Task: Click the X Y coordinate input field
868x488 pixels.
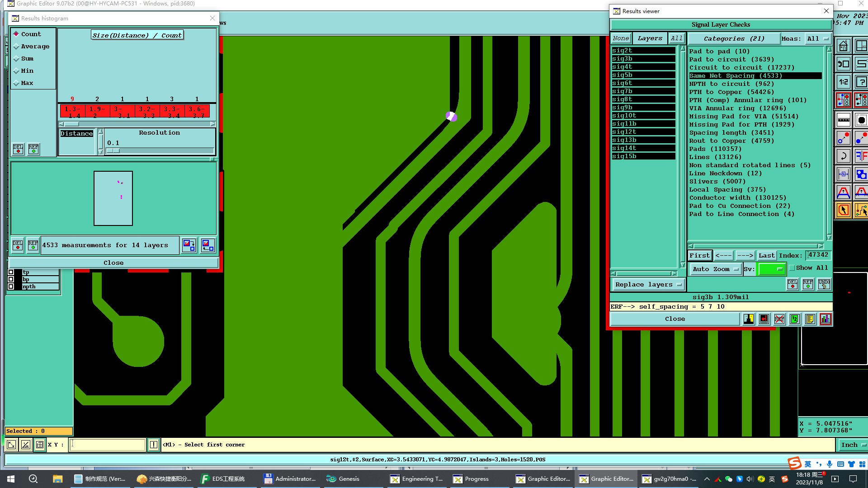Action: (x=108, y=445)
